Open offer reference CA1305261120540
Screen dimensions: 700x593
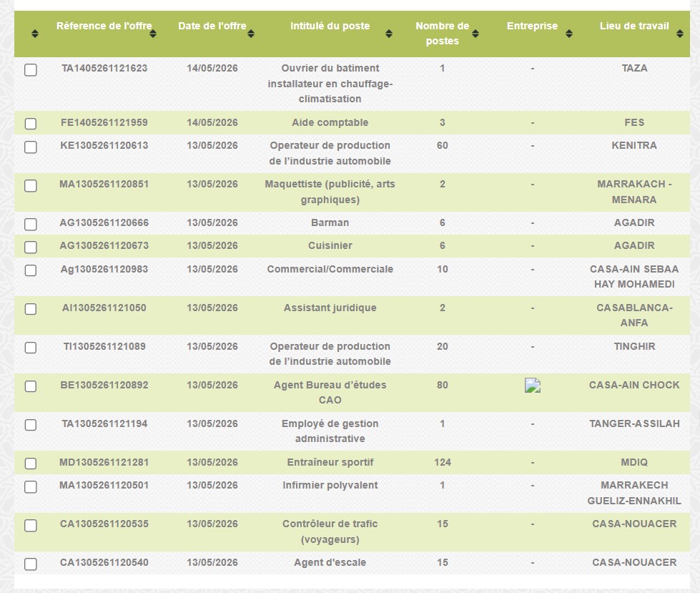click(x=104, y=563)
